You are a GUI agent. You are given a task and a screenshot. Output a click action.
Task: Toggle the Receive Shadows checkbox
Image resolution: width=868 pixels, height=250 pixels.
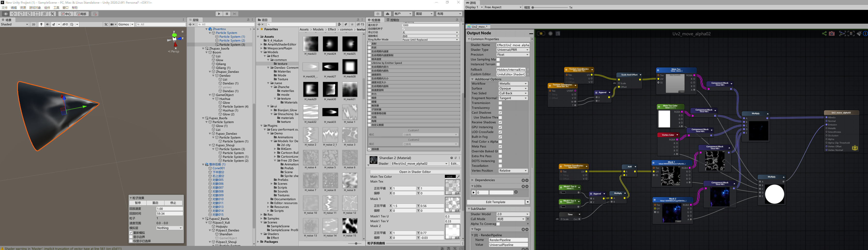500,122
